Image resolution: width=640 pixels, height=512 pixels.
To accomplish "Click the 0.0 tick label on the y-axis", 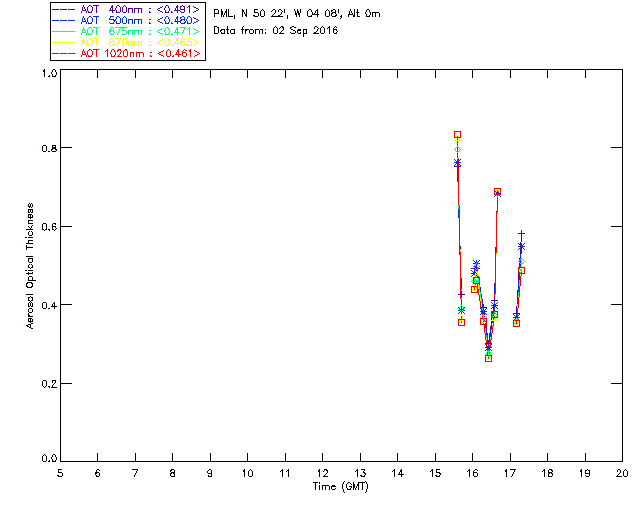I will click(49, 459).
